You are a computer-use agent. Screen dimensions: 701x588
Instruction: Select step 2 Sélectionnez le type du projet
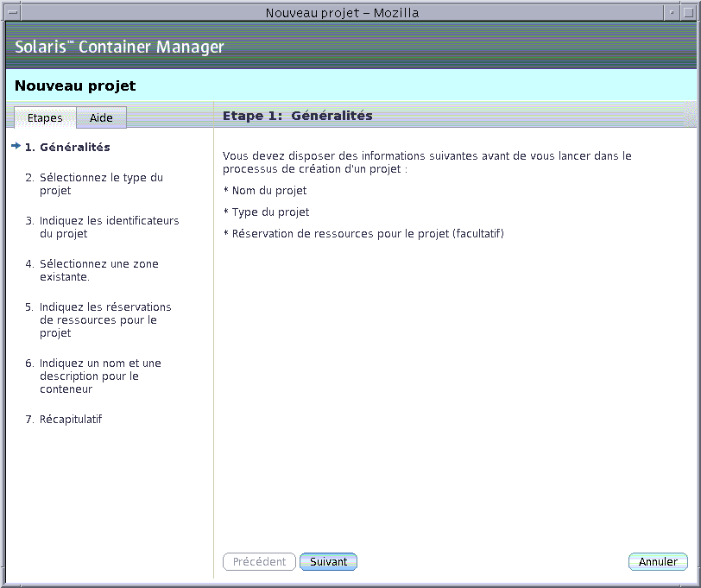pos(94,184)
